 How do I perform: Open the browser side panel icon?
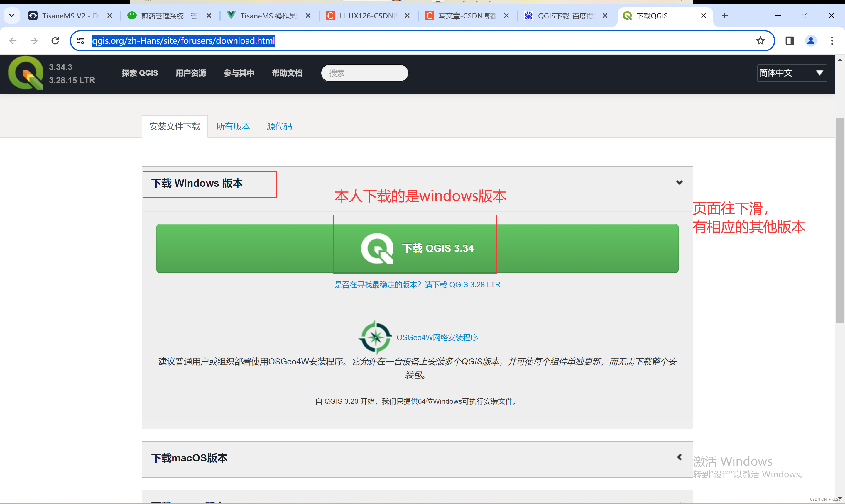[x=789, y=41]
